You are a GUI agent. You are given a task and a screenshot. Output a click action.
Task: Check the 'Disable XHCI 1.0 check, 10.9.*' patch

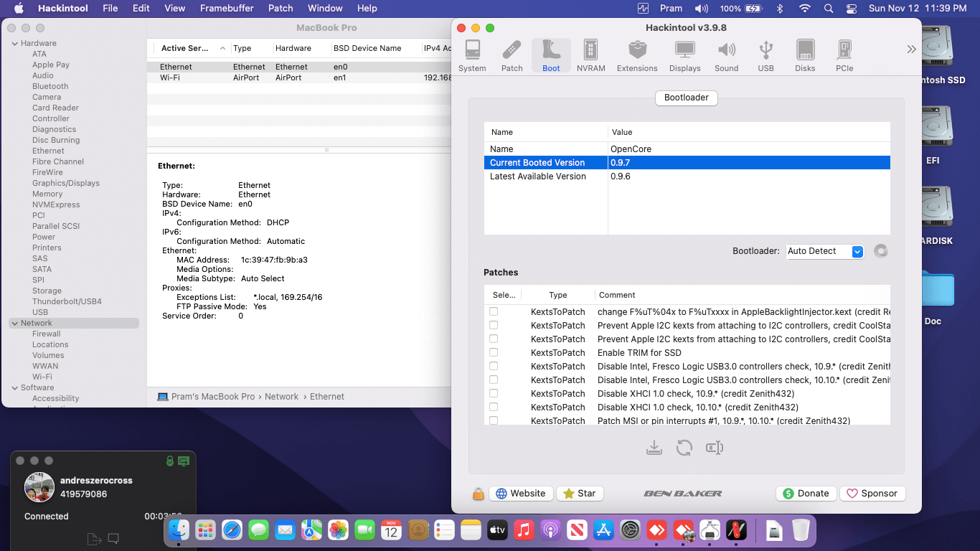click(494, 393)
